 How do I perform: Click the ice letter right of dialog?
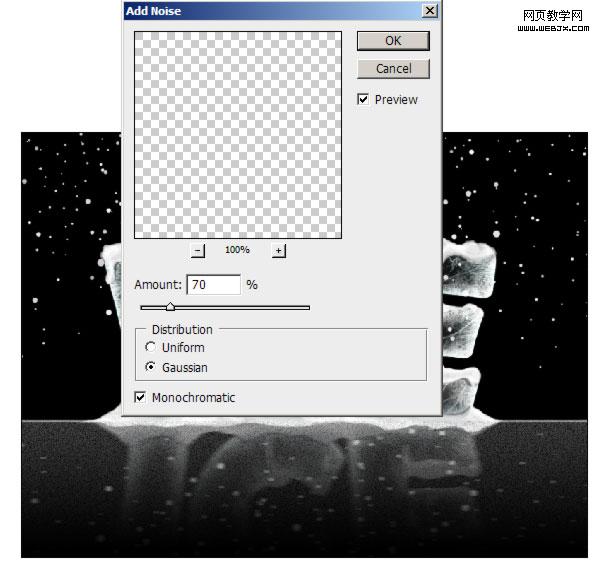pos(468,268)
